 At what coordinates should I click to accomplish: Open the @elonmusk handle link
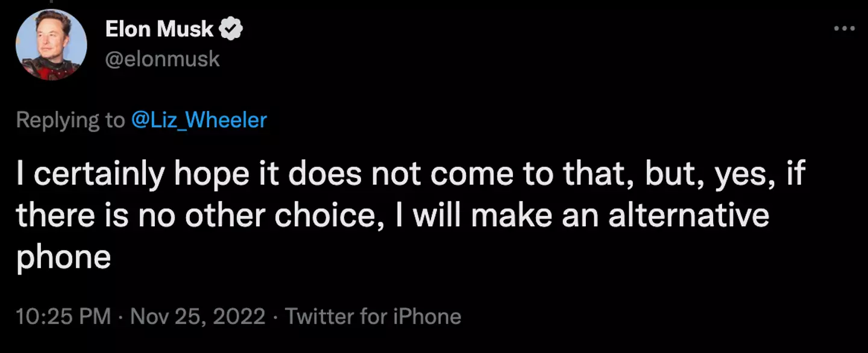pyautogui.click(x=163, y=59)
